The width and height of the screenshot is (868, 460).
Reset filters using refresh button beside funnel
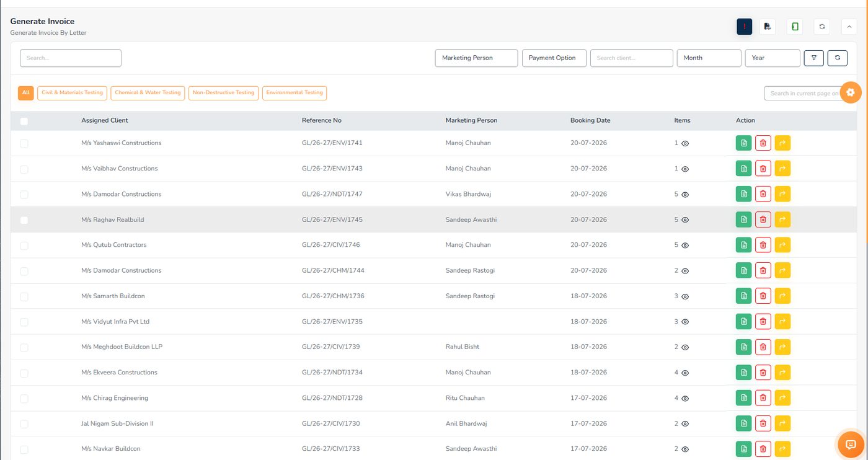point(838,58)
